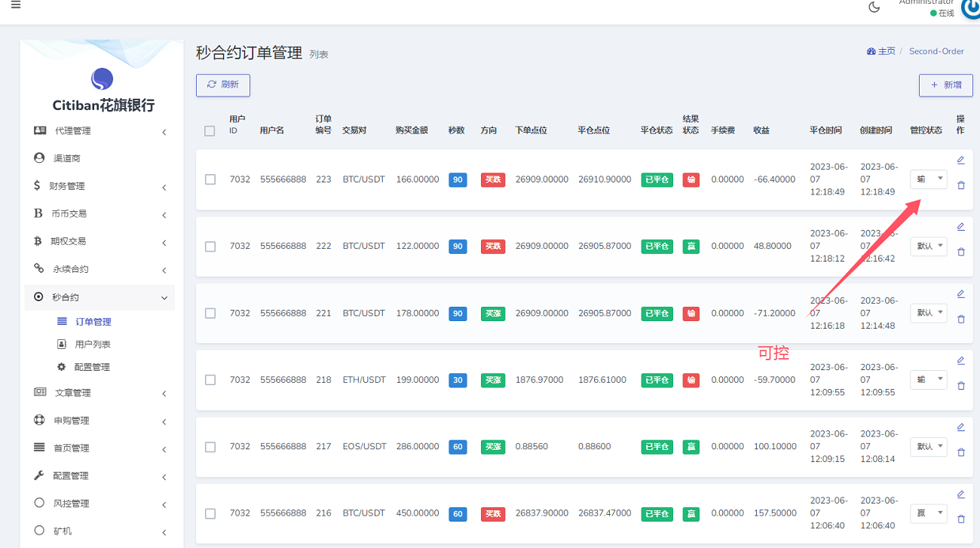The image size is (980, 548).
Task: Delete order 216 using its trash icon
Action: (960, 519)
